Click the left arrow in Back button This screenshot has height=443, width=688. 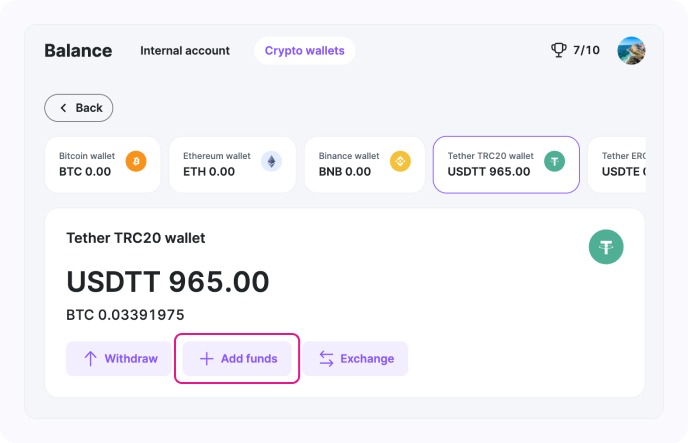64,108
